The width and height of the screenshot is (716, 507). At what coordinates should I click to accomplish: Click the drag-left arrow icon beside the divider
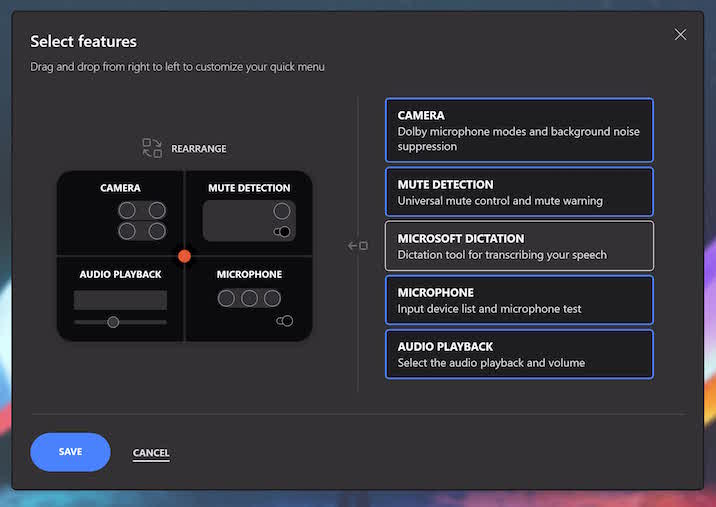[x=358, y=246]
